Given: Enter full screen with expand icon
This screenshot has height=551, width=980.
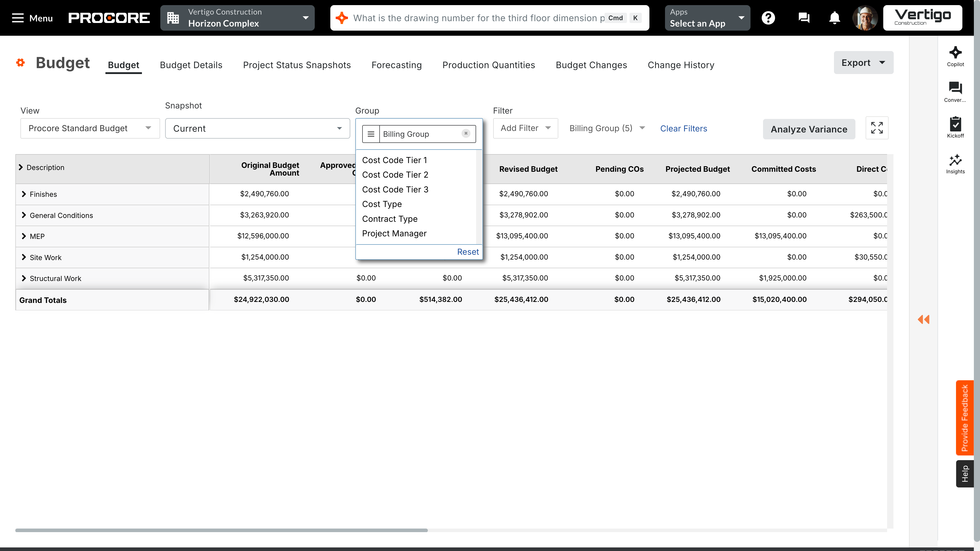Looking at the screenshot, I should (877, 128).
